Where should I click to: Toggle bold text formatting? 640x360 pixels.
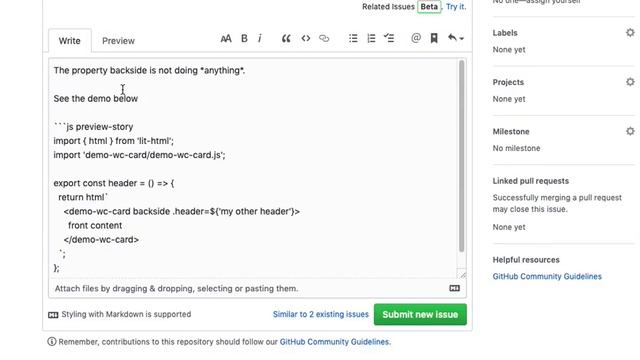[x=244, y=38]
